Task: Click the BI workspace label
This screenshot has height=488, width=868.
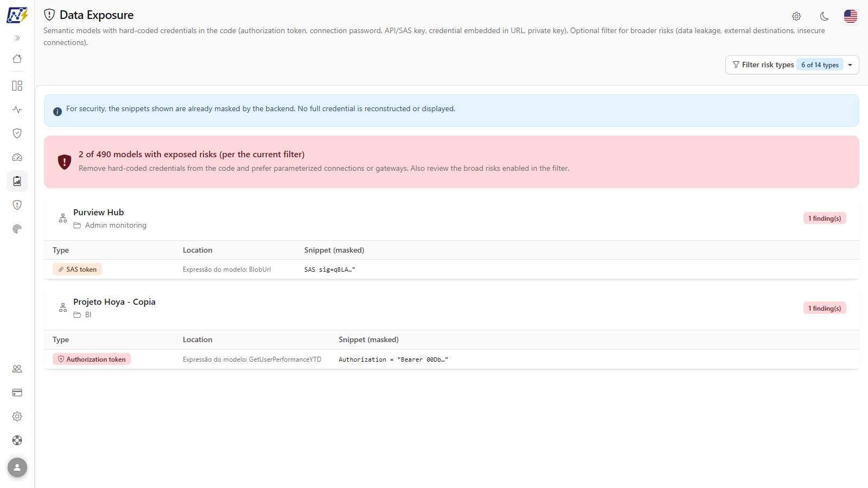Action: click(x=88, y=314)
